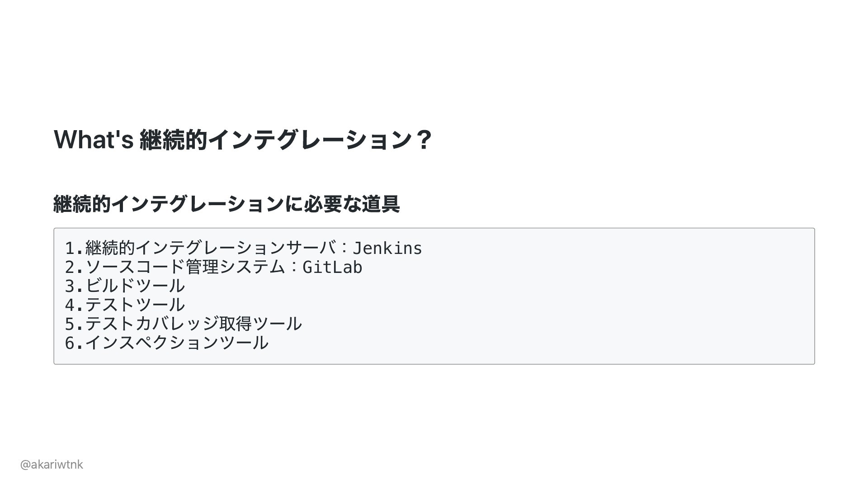Select the line mentioning GitLab
The height and width of the screenshot is (488, 868).
213,267
